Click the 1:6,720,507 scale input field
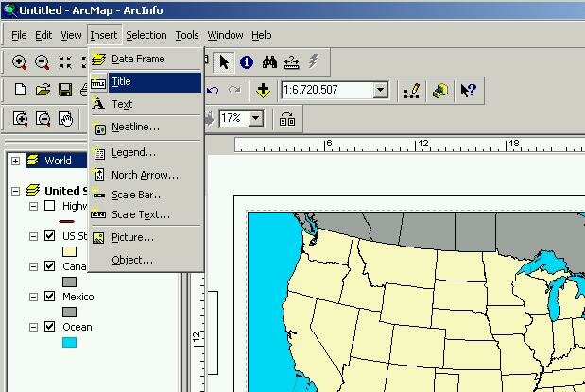The height and width of the screenshot is (392, 585). (328, 90)
